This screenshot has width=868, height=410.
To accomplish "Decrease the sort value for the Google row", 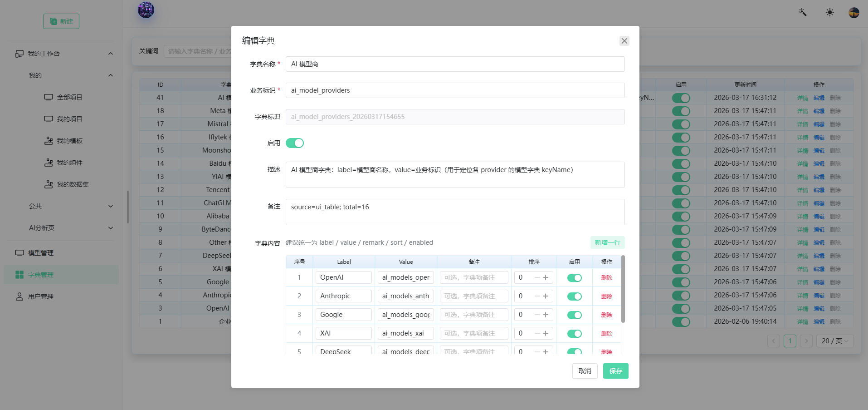I will click(x=537, y=315).
